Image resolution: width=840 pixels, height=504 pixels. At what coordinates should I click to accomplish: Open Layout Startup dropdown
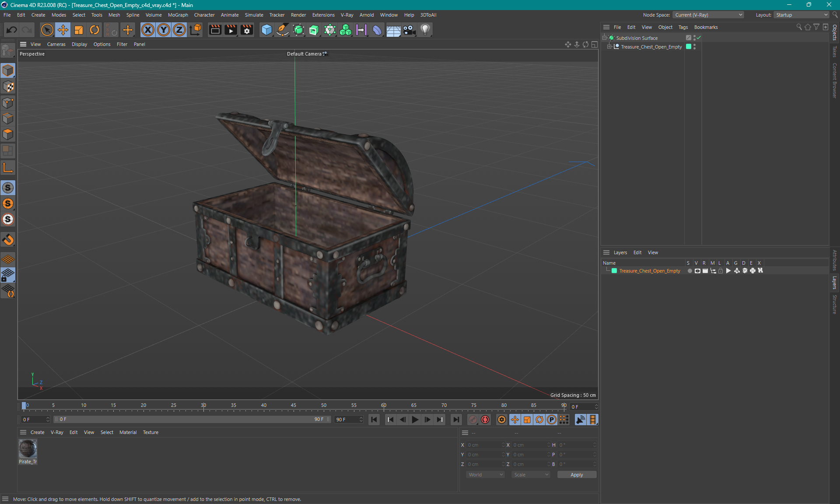[801, 15]
